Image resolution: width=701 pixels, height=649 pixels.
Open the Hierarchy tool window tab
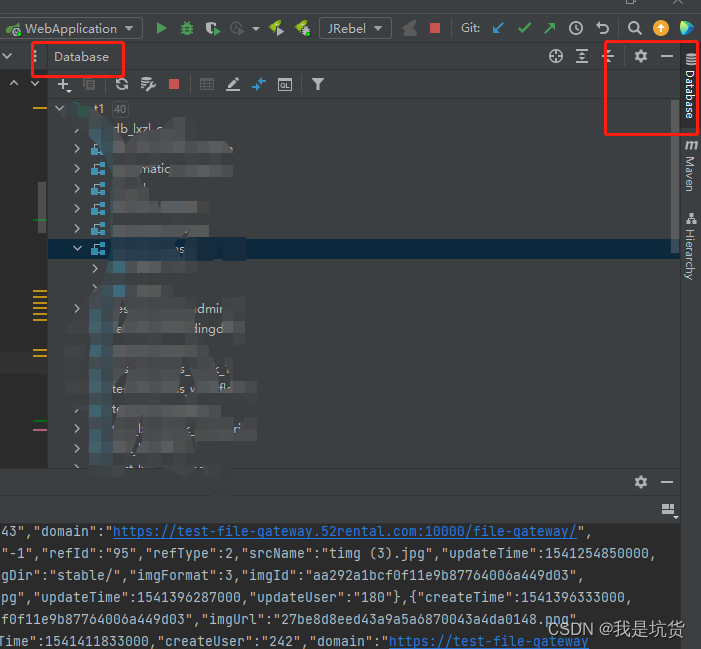tap(690, 247)
